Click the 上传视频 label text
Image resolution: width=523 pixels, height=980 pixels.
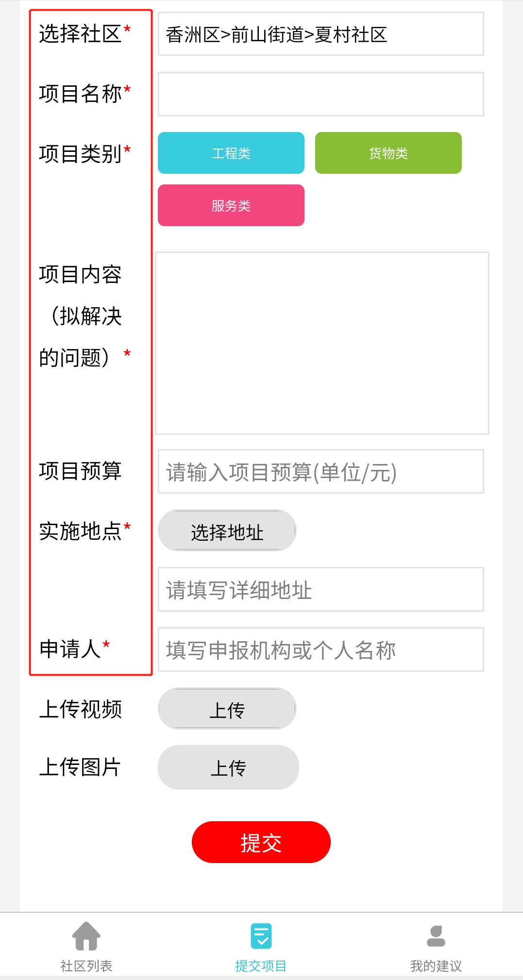81,709
